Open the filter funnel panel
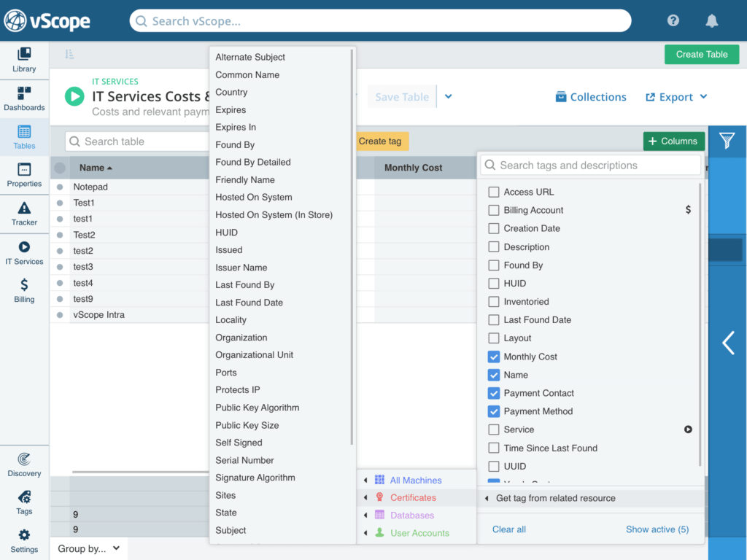Viewport: 747px width, 560px height. point(727,141)
